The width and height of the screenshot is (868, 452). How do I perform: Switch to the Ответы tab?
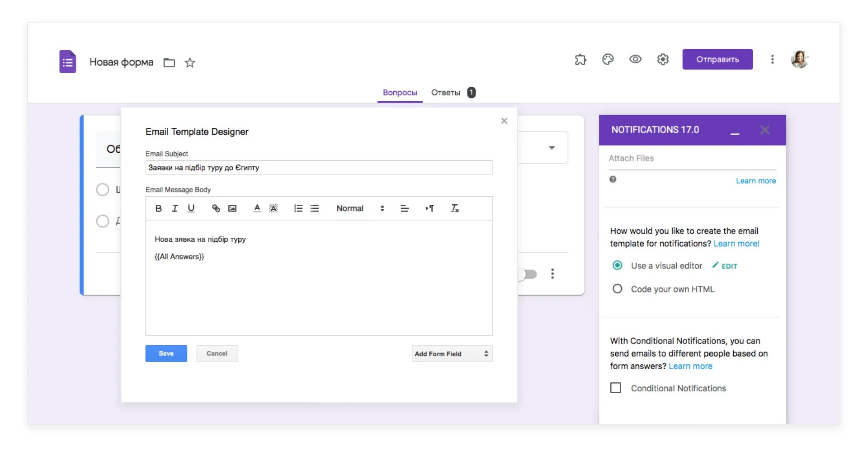[446, 93]
